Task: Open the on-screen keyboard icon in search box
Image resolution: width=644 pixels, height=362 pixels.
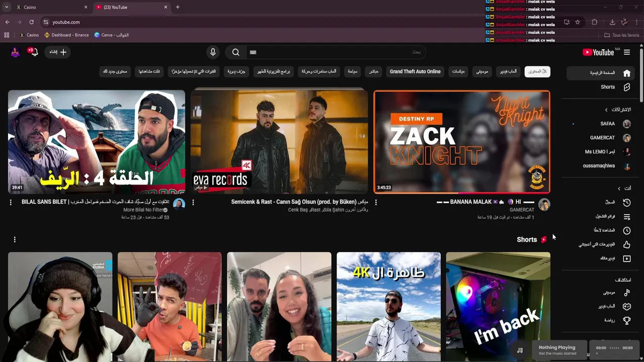Action: 253,52
